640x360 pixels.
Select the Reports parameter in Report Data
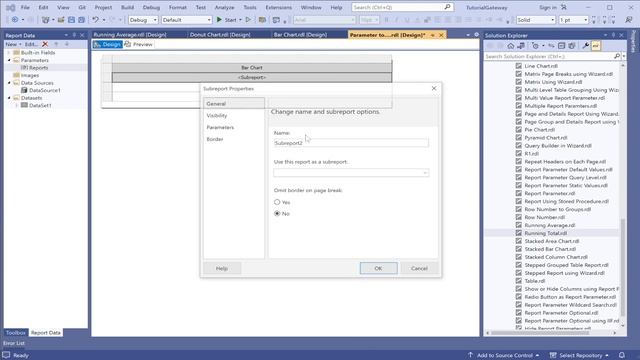pos(38,68)
